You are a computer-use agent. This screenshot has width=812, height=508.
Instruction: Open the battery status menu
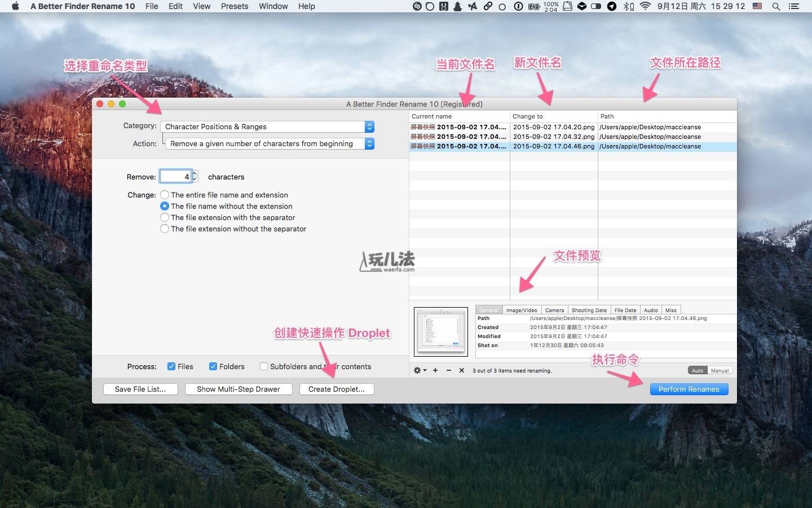click(533, 6)
